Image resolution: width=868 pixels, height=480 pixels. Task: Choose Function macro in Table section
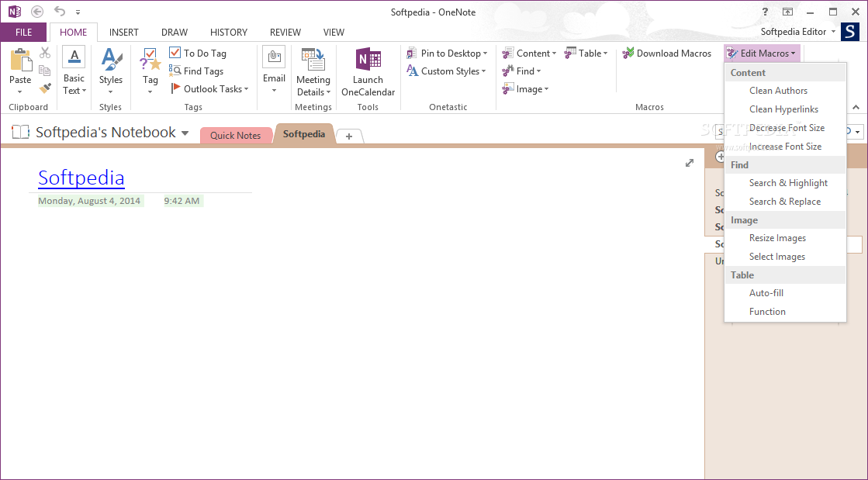coord(785,312)
